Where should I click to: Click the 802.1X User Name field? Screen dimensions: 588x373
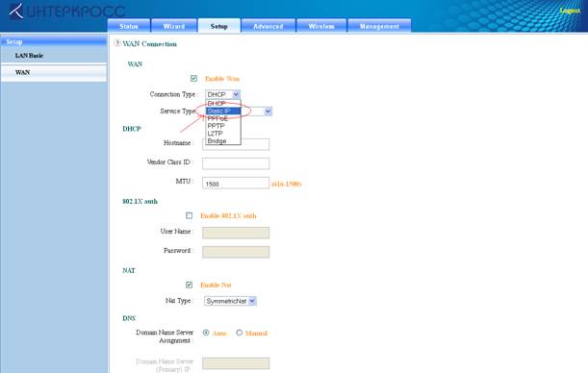(236, 233)
